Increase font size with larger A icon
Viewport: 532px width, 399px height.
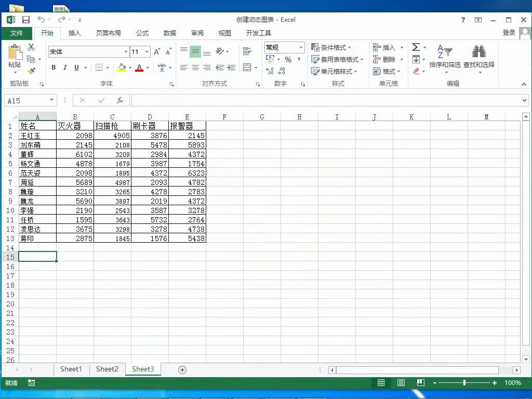click(x=157, y=52)
